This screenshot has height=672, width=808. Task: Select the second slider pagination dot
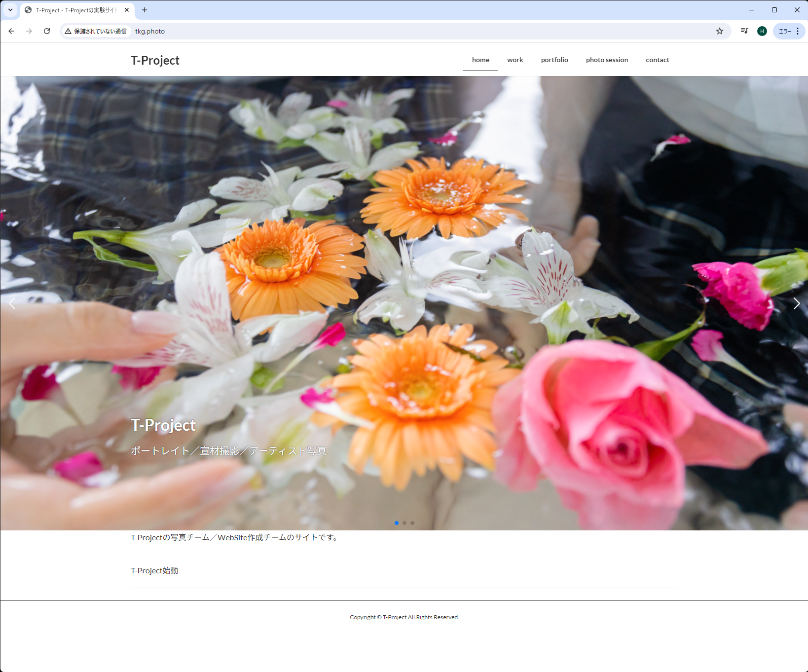404,523
